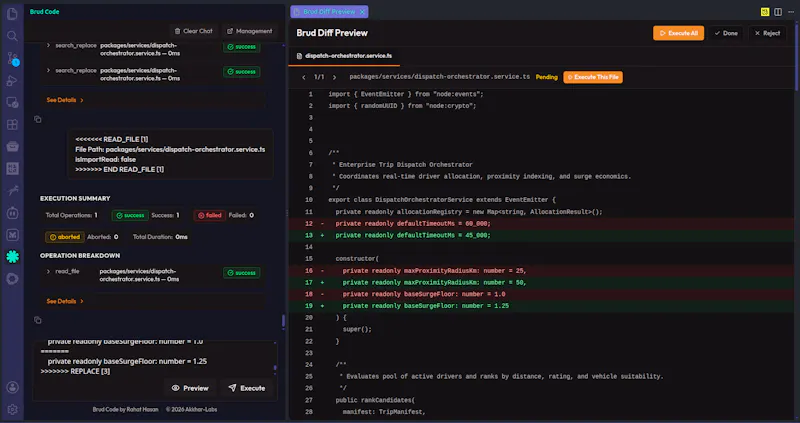This screenshot has height=423, width=800.
Task: Click the chat panel vertical scrollbar thumb
Action: [284, 321]
